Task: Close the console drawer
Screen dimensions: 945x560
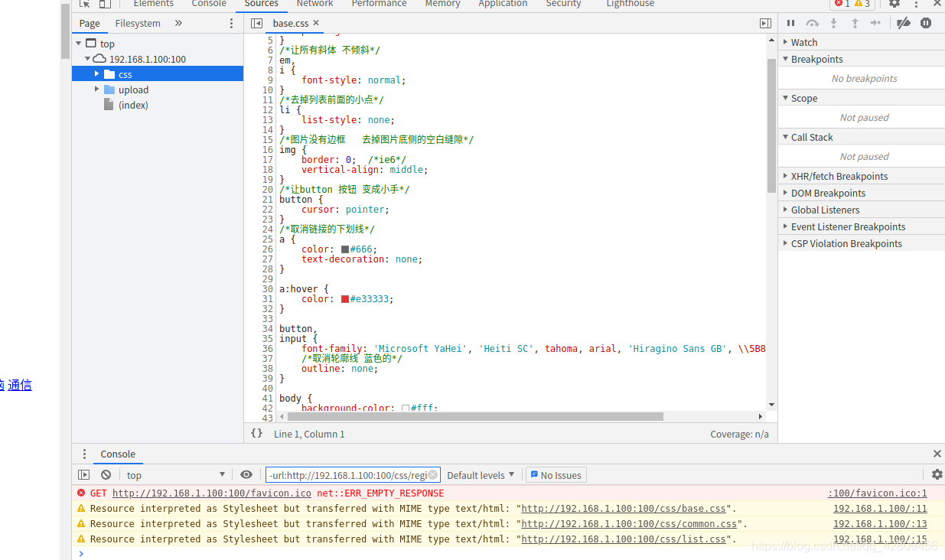Action: tap(937, 454)
